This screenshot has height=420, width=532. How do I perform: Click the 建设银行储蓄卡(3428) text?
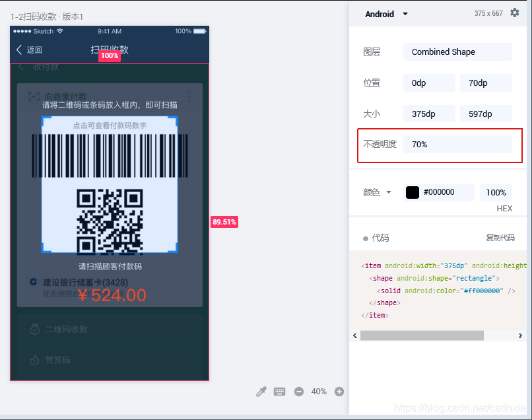click(x=86, y=282)
